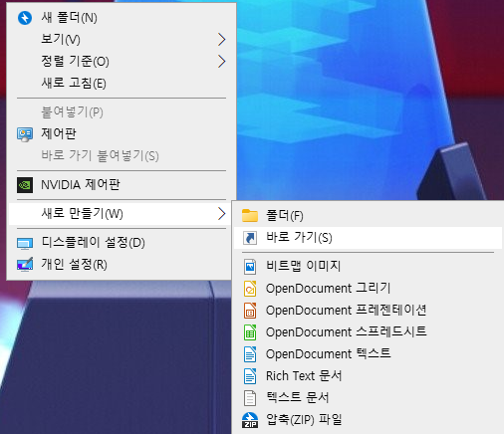504x434 pixels.
Task: Create new 비트맵 이미지
Action: [x=368, y=267]
